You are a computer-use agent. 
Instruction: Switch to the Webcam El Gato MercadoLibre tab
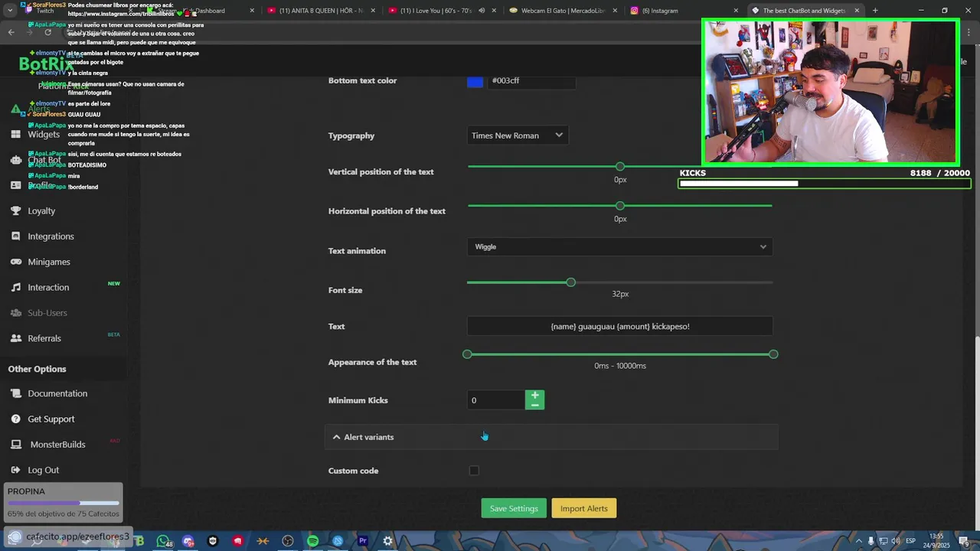pyautogui.click(x=561, y=11)
